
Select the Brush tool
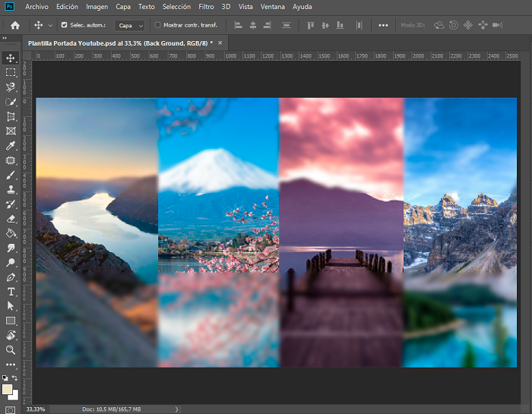click(11, 175)
